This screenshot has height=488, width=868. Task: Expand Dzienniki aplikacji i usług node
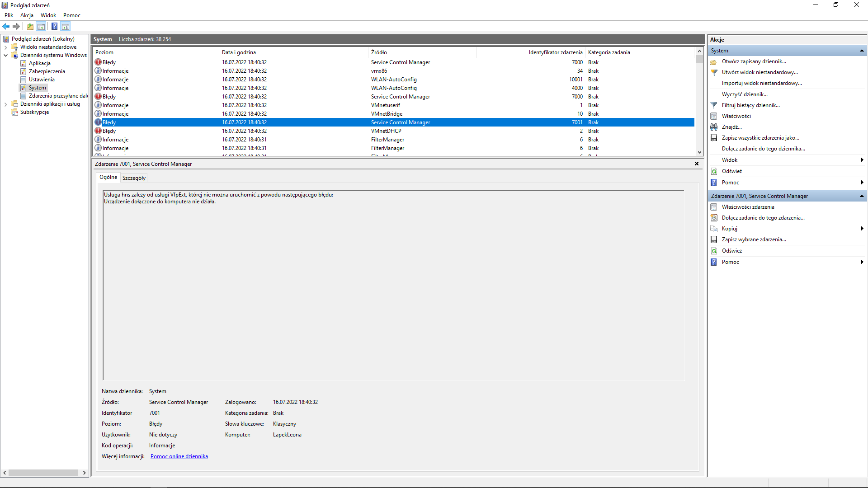click(x=5, y=104)
